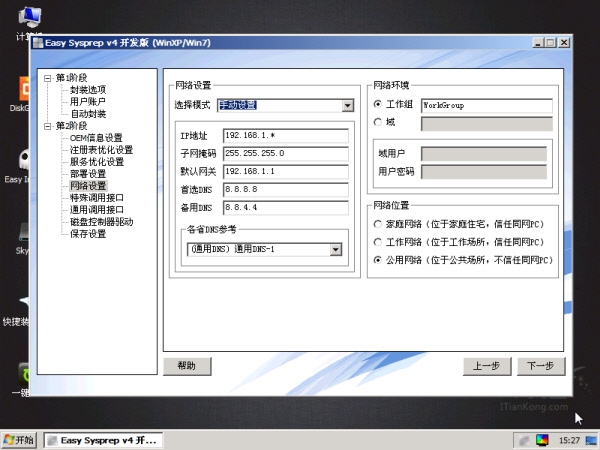Click the 第2阶段 tree label
This screenshot has height=450, width=600.
coord(72,126)
